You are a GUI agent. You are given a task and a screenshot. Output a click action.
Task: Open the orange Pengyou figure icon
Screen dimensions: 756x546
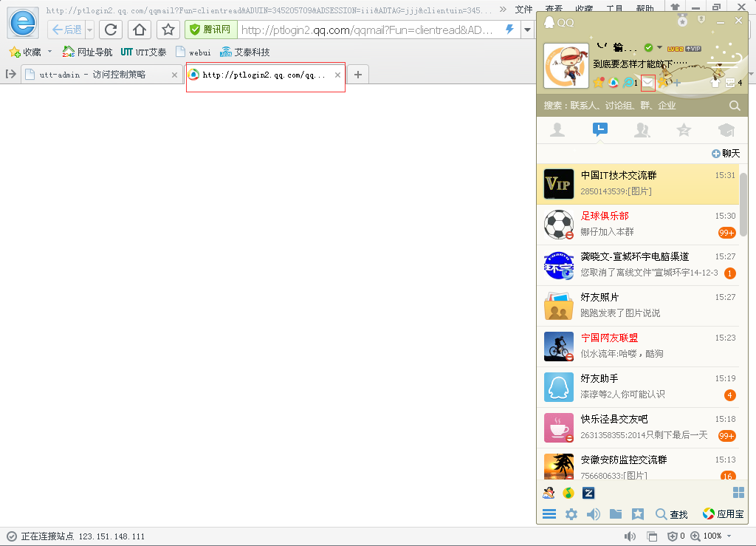pos(663,82)
